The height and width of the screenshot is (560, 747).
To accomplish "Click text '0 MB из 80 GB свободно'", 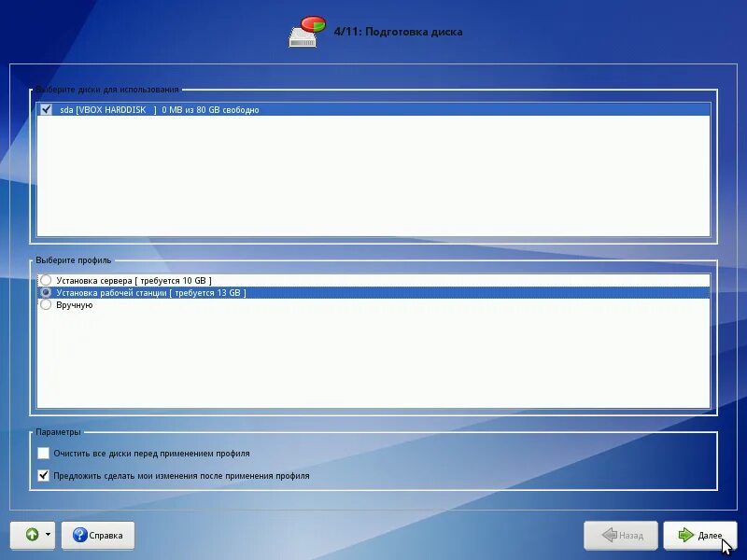I will tap(210, 109).
